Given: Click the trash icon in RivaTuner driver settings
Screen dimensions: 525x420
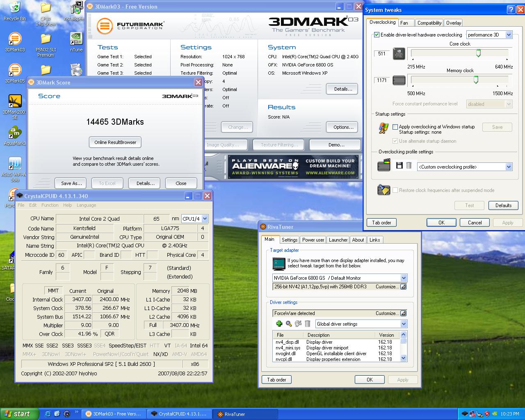Looking at the screenshot, I should pos(308,324).
